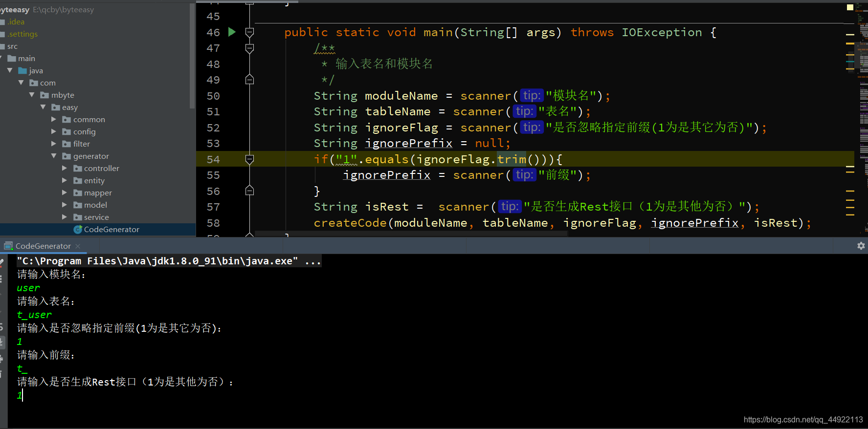This screenshot has height=429, width=868.
Task: Click IOException in main signature
Action: (x=662, y=32)
